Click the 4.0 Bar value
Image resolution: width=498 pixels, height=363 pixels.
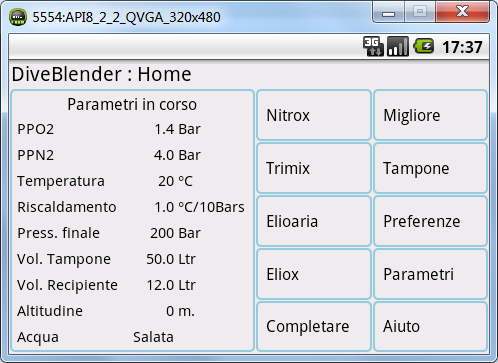[177, 155]
